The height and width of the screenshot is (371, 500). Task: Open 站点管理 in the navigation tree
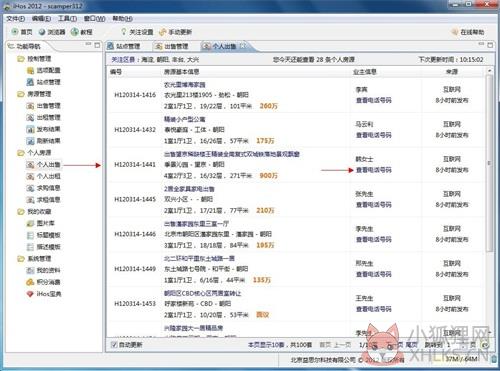tap(44, 82)
